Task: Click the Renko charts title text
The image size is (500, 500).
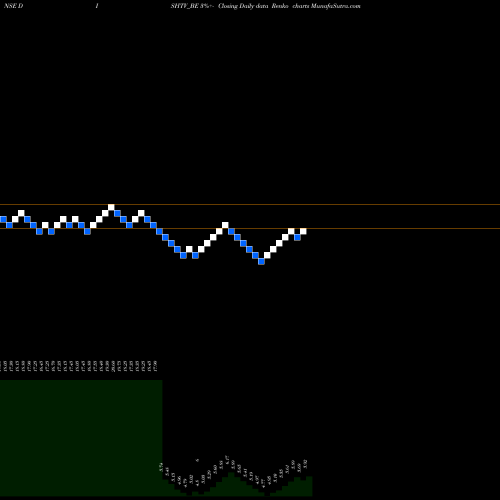Action: tap(290, 6)
